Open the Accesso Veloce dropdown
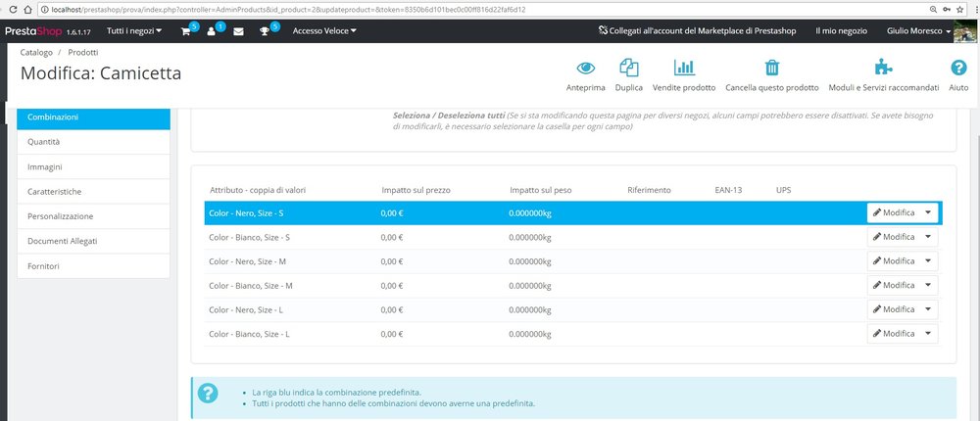 tap(324, 30)
